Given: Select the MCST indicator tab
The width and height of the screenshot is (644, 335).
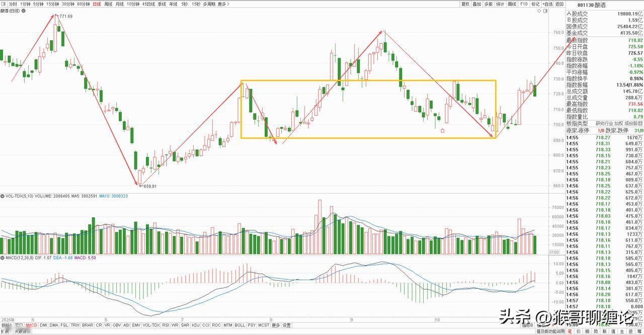Looking at the screenshot, I should click(x=264, y=325).
